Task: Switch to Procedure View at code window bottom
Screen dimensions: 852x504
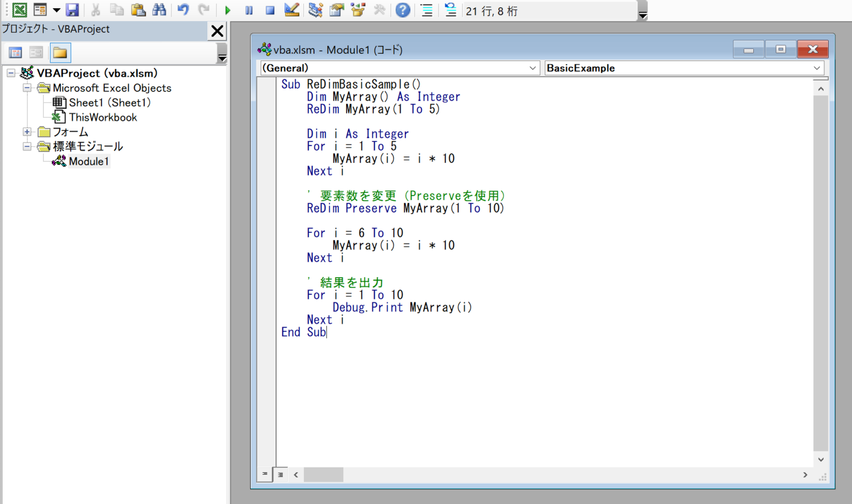Action: [265, 475]
